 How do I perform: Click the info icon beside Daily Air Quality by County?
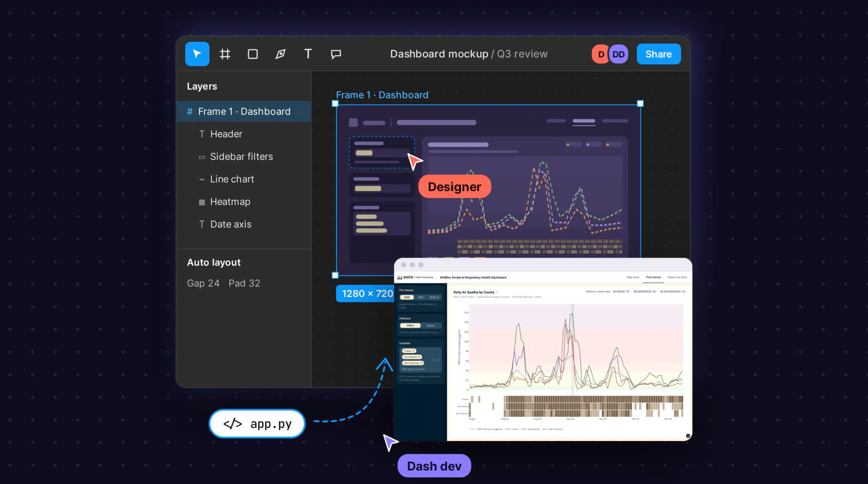click(x=497, y=292)
